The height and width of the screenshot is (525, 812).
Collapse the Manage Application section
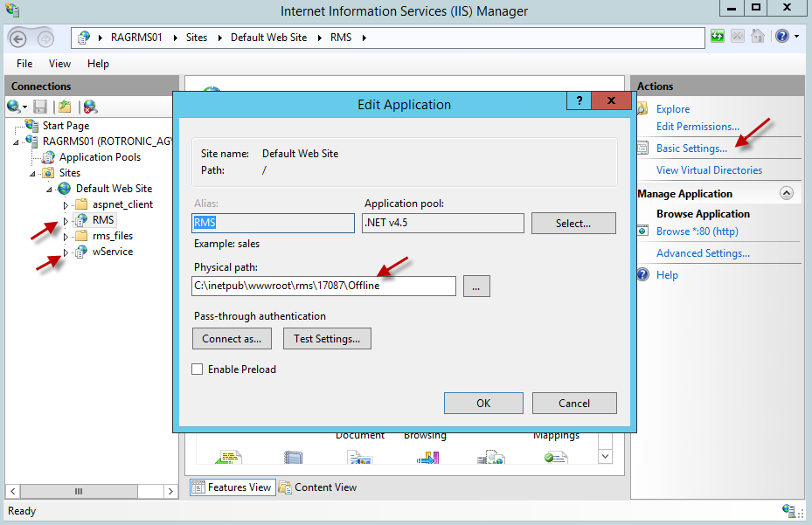(786, 193)
